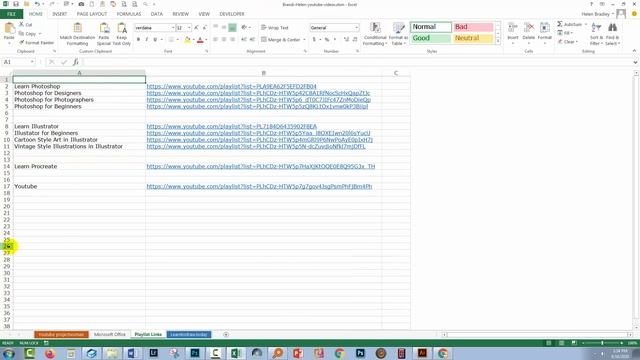Open the font size dropdown showing 12

tap(189, 28)
